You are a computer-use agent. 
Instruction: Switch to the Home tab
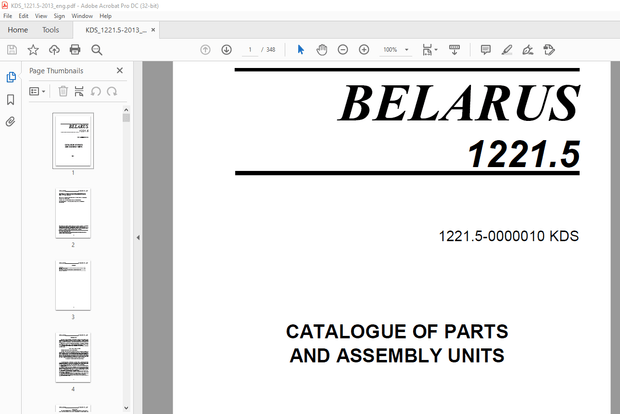click(x=18, y=30)
